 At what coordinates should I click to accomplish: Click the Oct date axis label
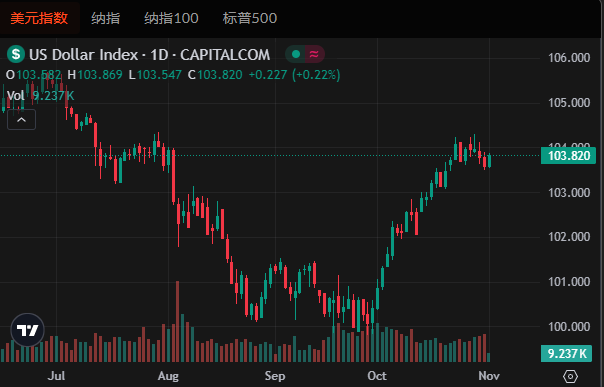[377, 376]
